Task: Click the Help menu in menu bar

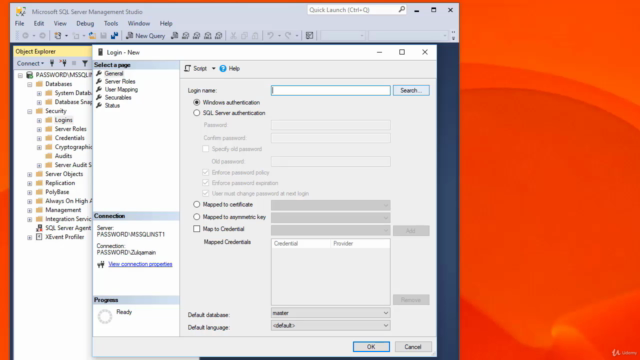Action: coord(166,24)
